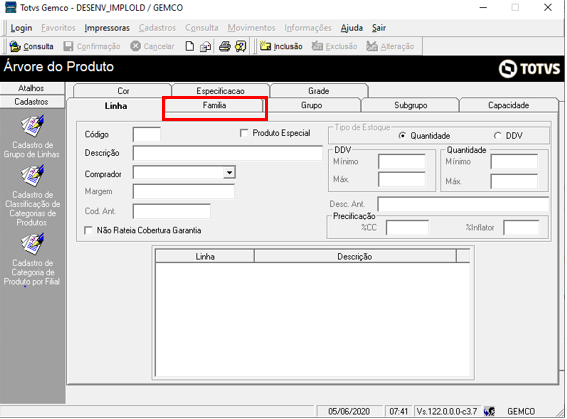Click GEMCO text in status bar
567x419 pixels.
(521, 411)
